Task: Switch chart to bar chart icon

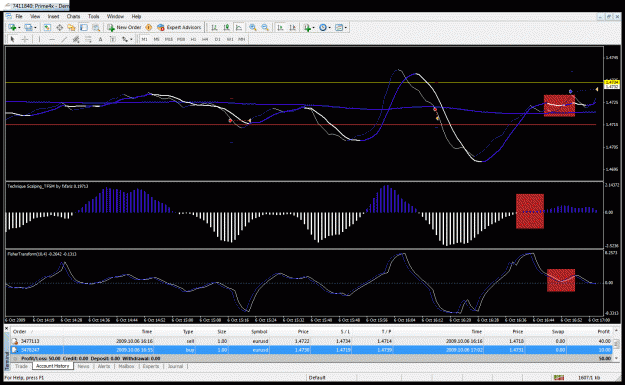Action: coord(214,28)
